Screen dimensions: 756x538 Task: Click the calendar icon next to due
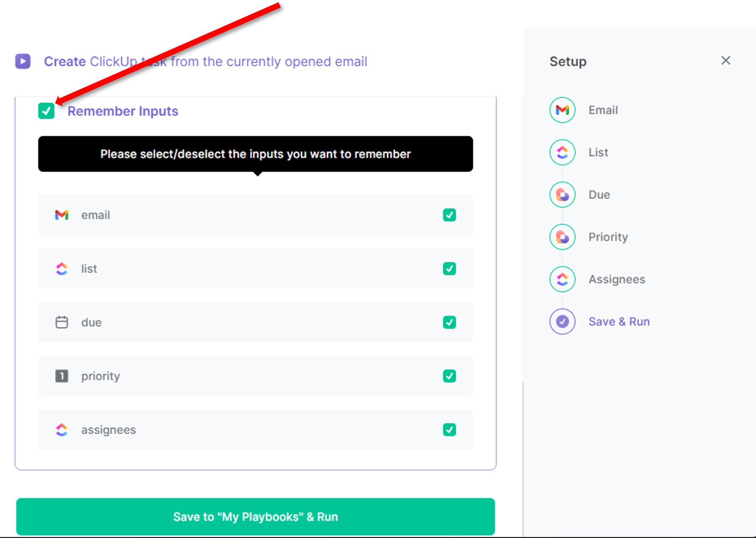click(x=62, y=322)
